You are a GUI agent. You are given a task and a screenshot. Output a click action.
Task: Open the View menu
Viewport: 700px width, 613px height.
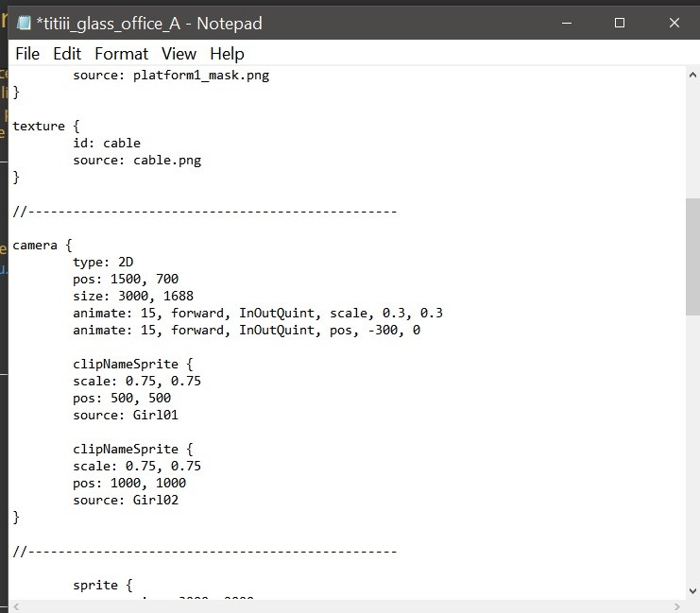tap(179, 54)
